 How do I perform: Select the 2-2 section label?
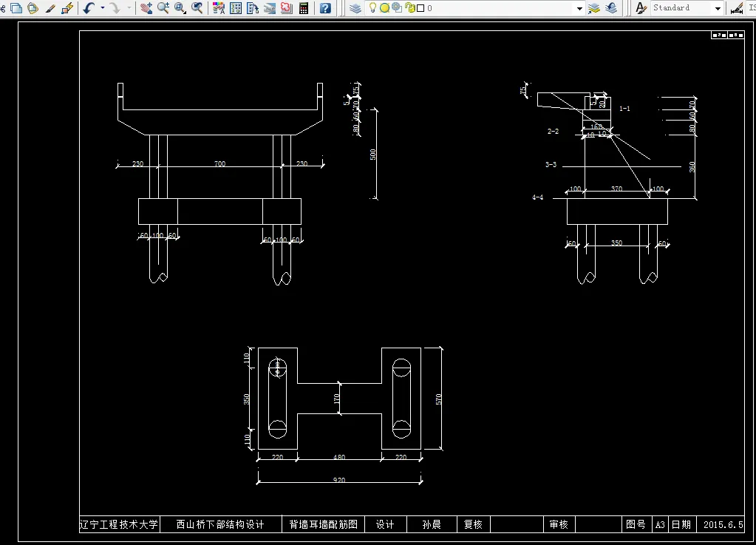[553, 131]
